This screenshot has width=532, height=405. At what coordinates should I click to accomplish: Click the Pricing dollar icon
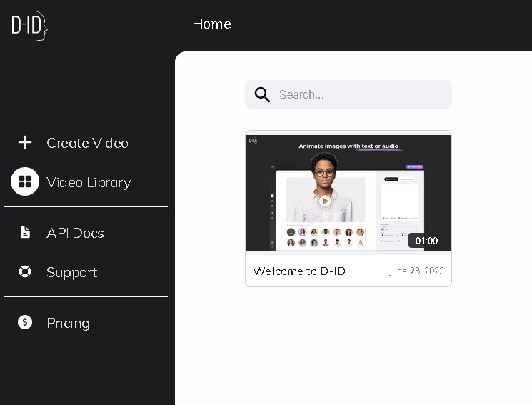[x=25, y=322]
